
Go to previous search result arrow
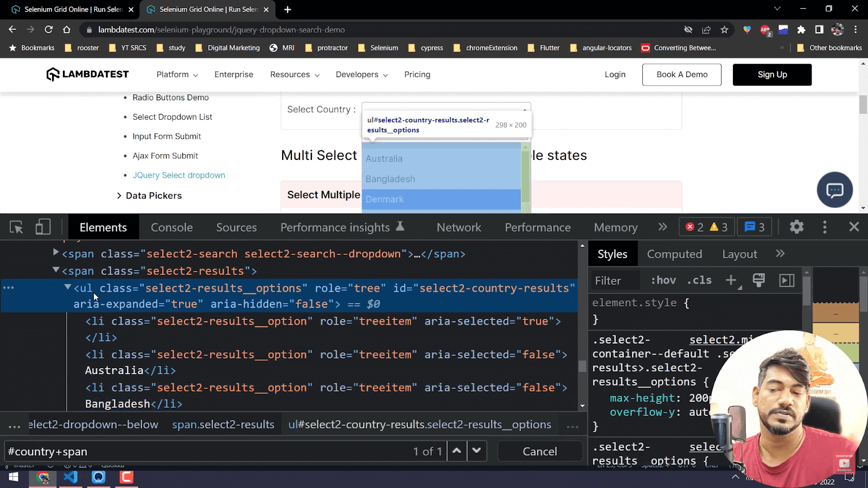coord(457,451)
